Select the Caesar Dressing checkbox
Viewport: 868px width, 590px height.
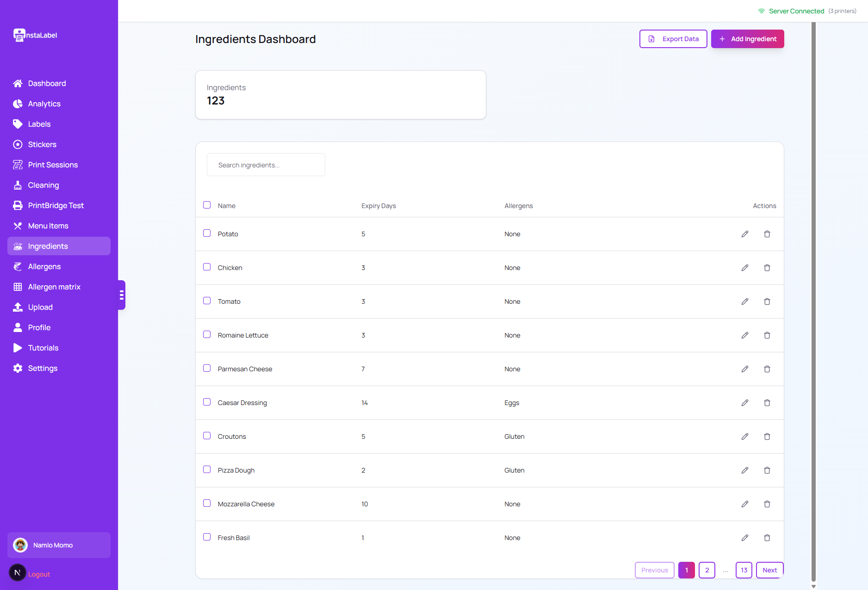pyautogui.click(x=207, y=402)
